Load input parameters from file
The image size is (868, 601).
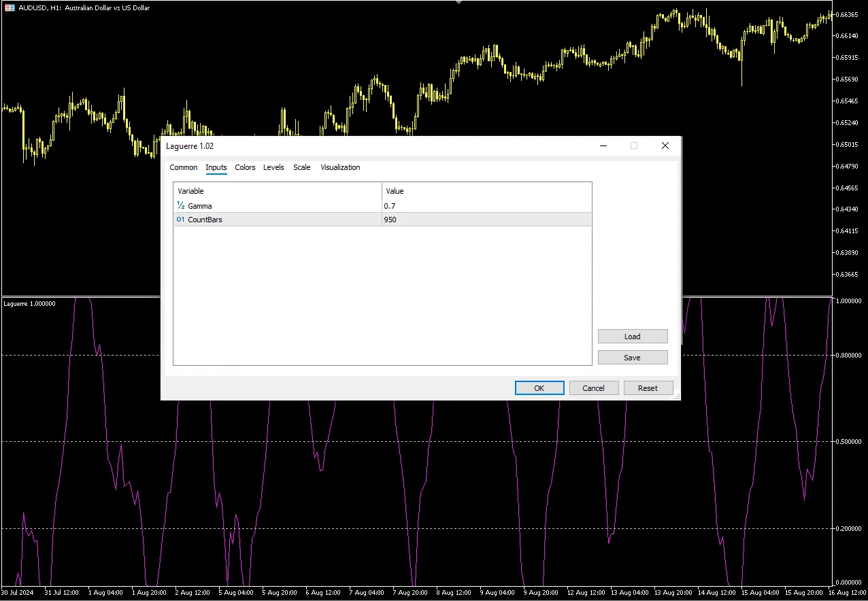[x=633, y=337]
